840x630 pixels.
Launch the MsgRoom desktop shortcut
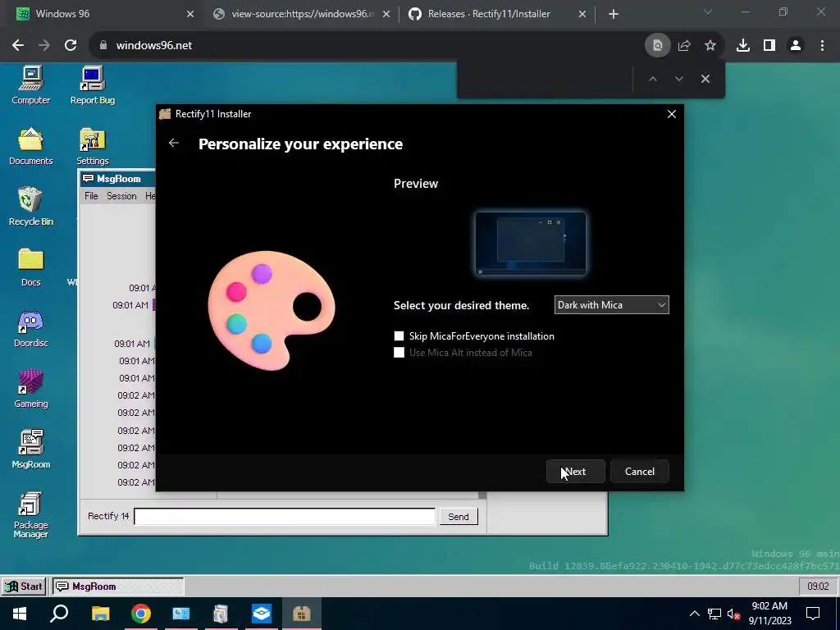(30, 450)
